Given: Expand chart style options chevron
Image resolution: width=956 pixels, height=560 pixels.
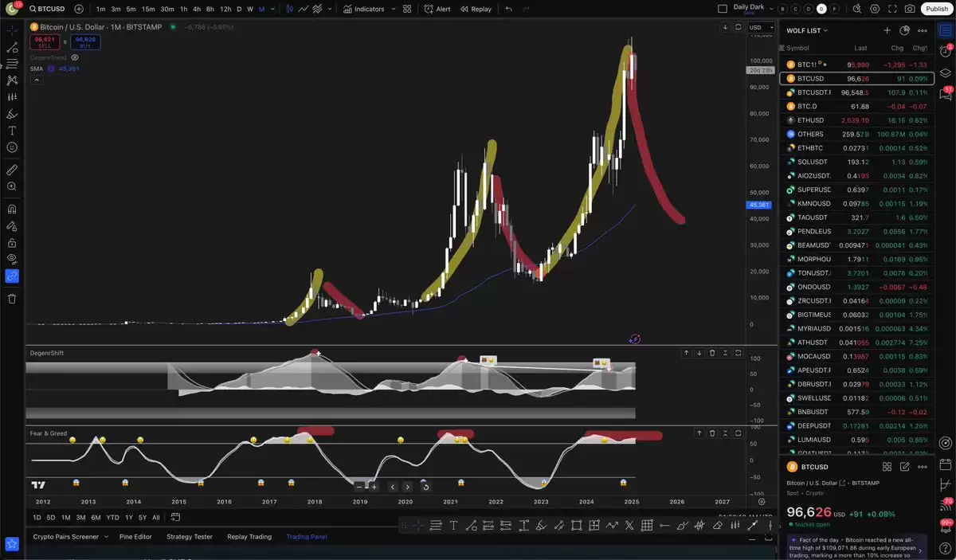Looking at the screenshot, I should (x=331, y=9).
